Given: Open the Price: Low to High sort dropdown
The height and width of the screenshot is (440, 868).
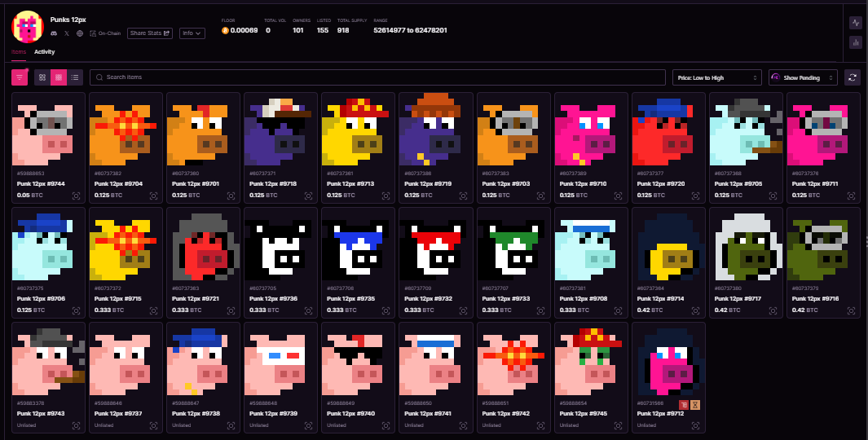Looking at the screenshot, I should (x=717, y=77).
